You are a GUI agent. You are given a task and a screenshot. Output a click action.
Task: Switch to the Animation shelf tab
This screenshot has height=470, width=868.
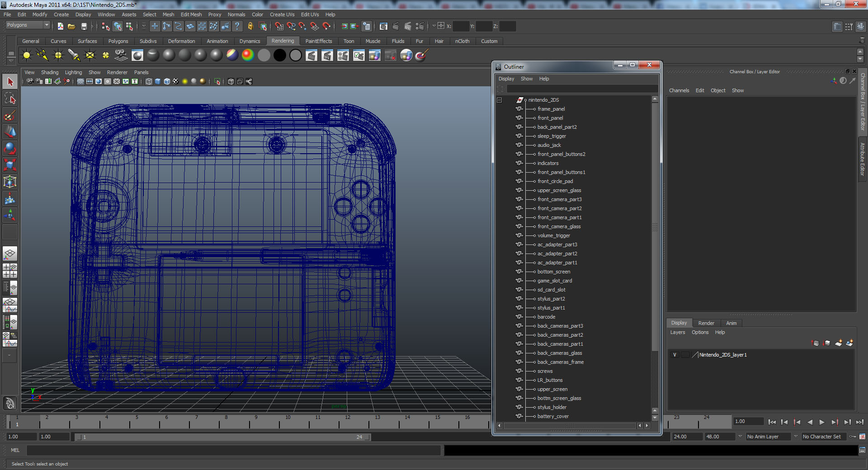(x=217, y=41)
